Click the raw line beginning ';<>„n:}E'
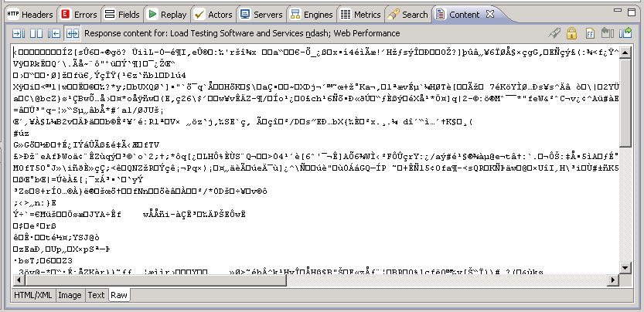Viewport: 644px width, 312px height. tap(35, 203)
